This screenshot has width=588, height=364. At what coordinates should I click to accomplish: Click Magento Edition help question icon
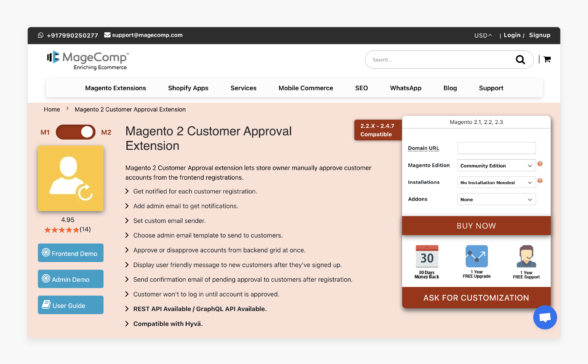pyautogui.click(x=540, y=164)
